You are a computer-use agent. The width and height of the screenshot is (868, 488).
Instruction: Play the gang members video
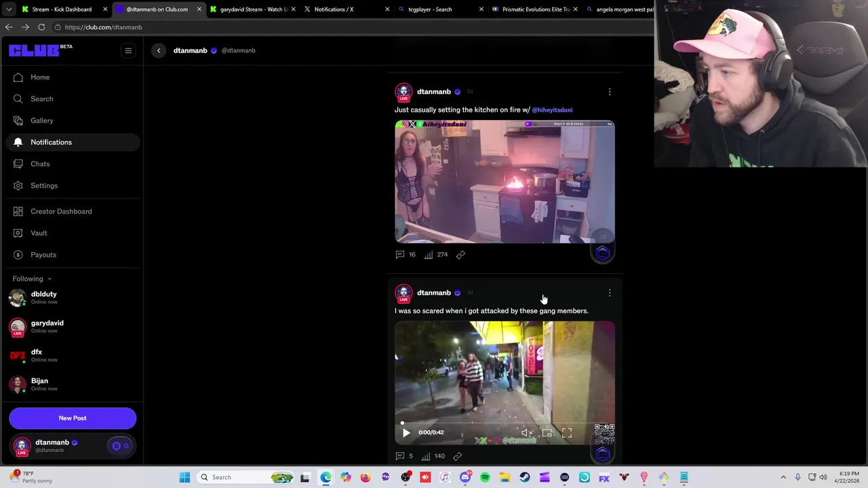[406, 432]
